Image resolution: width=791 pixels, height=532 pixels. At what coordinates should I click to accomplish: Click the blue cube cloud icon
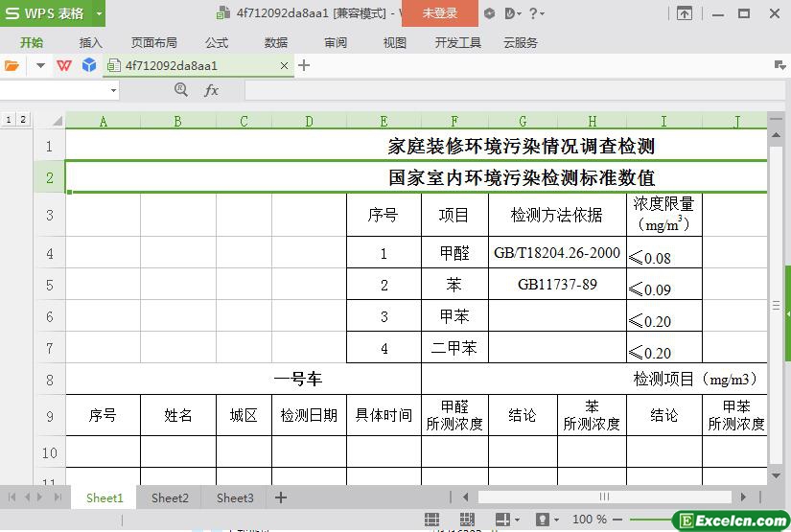pos(89,65)
